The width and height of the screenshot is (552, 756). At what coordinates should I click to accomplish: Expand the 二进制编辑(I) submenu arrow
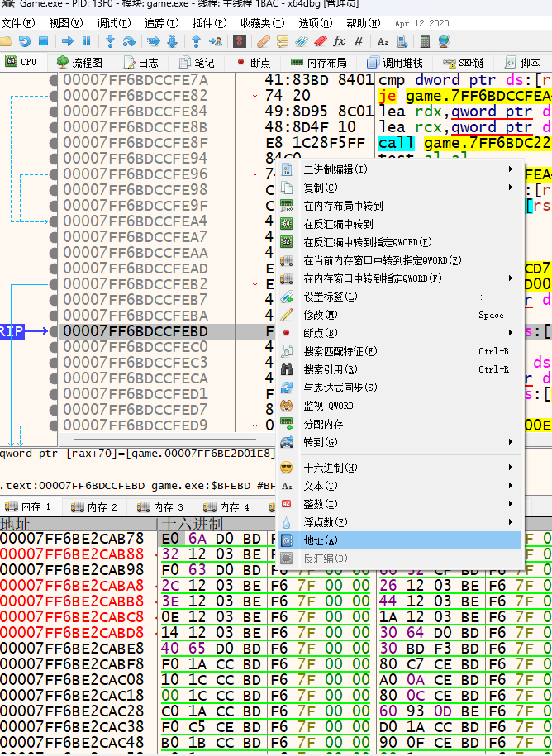point(511,169)
